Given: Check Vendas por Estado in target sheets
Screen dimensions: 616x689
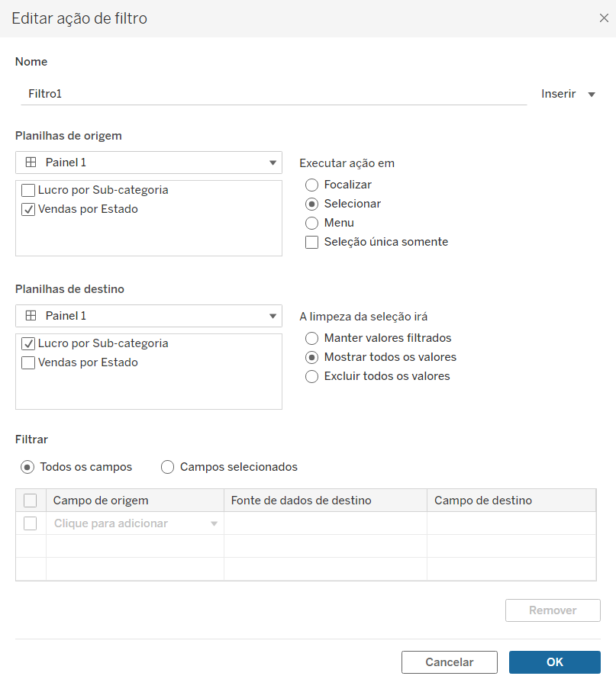Looking at the screenshot, I should (x=28, y=363).
